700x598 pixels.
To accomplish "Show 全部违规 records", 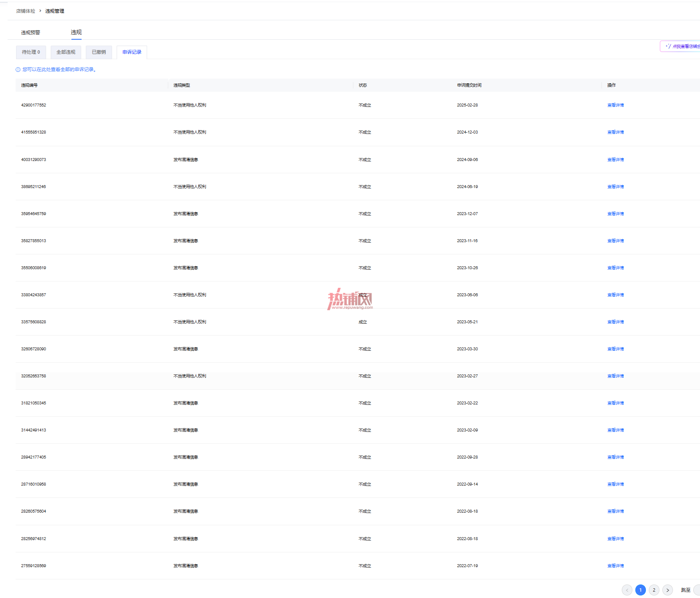I will [66, 52].
